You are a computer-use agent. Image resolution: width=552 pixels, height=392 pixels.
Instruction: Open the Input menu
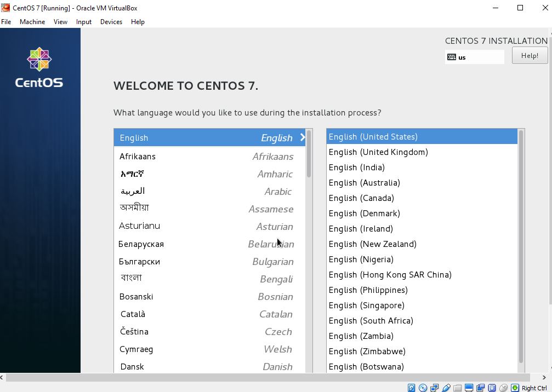84,22
